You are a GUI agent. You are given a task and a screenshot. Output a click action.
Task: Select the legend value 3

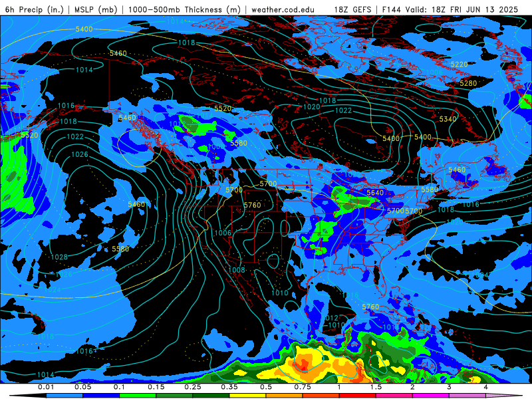pyautogui.click(x=449, y=387)
